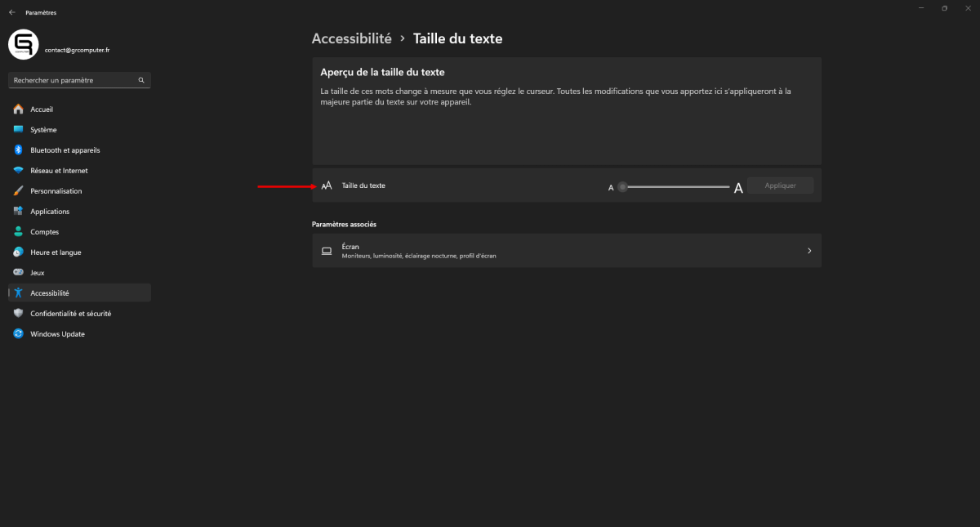The height and width of the screenshot is (527, 980).
Task: Click the AA text size icon
Action: click(327, 185)
